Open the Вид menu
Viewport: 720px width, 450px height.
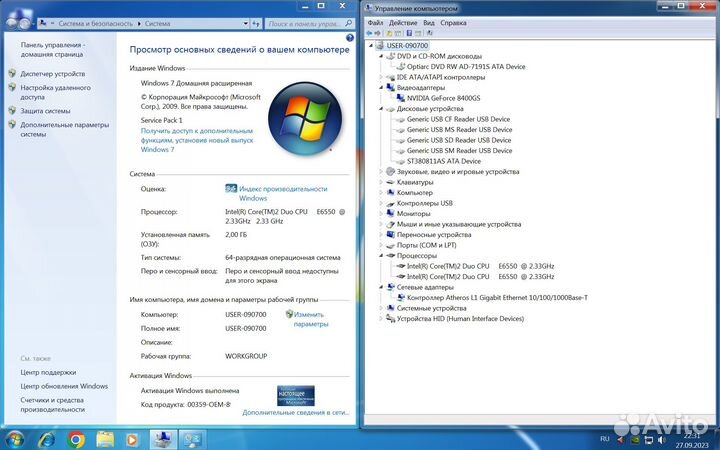pyautogui.click(x=429, y=22)
